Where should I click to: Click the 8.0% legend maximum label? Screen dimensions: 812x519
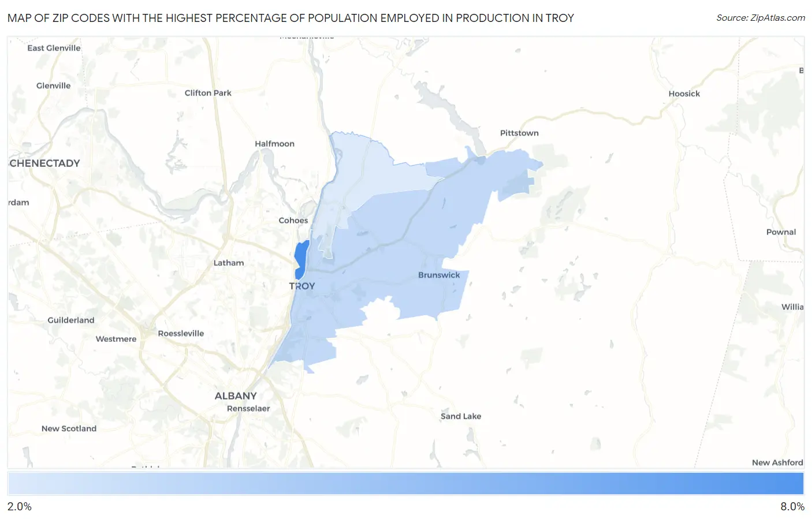point(792,506)
